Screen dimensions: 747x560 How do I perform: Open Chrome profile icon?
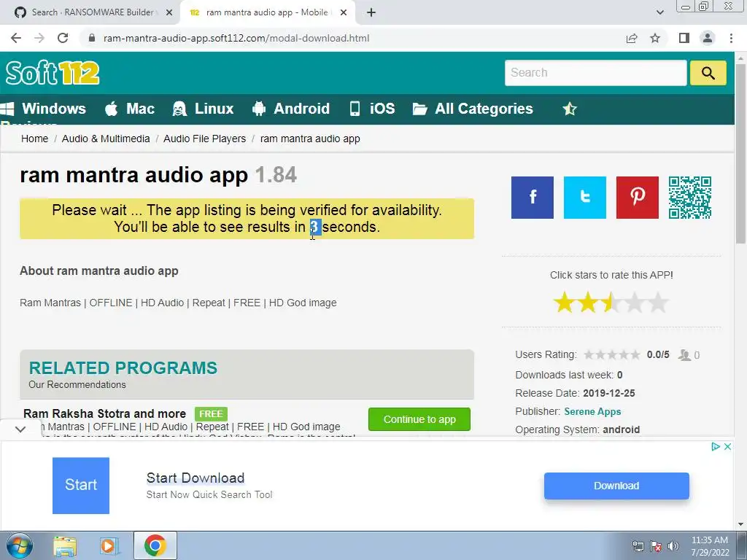[x=708, y=38]
